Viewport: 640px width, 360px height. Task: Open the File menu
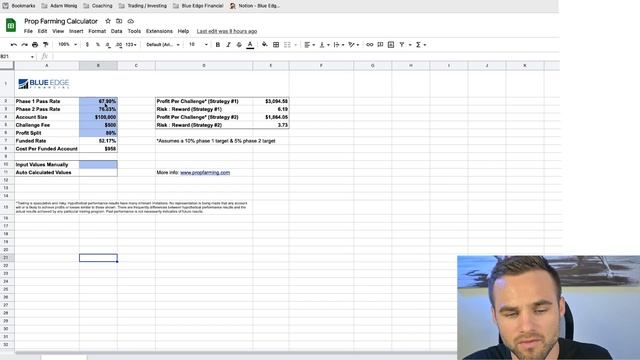(x=28, y=31)
